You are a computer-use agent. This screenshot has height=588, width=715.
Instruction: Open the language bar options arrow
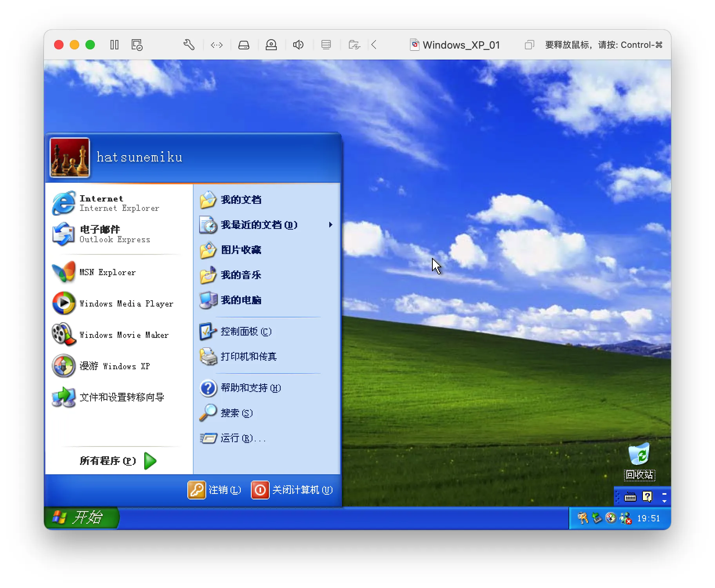[x=664, y=501]
